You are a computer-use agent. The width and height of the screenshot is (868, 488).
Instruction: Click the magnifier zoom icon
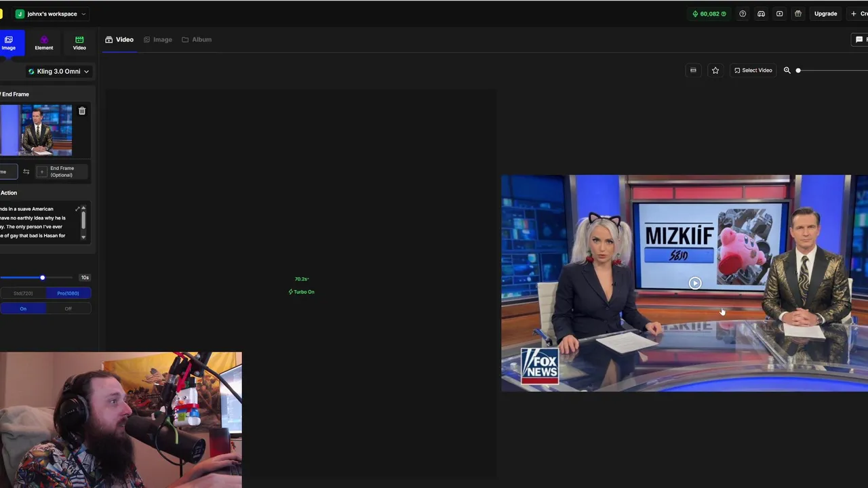coord(787,70)
